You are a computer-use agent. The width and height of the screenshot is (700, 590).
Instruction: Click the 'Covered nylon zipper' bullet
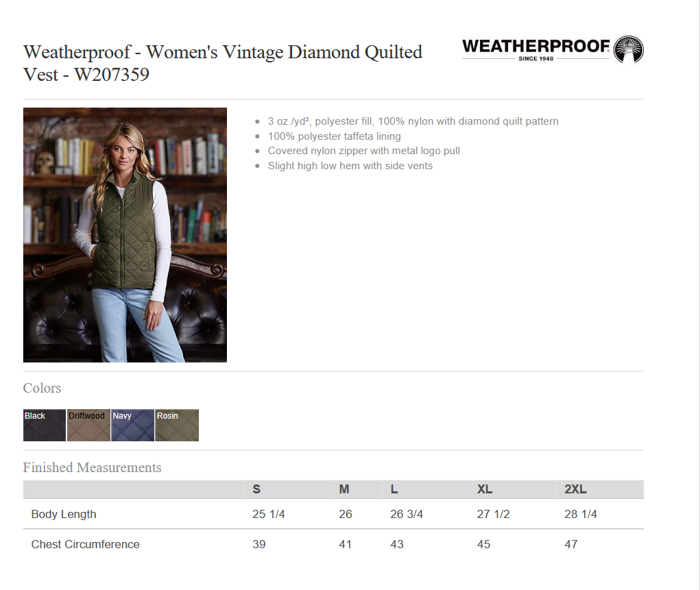(364, 151)
